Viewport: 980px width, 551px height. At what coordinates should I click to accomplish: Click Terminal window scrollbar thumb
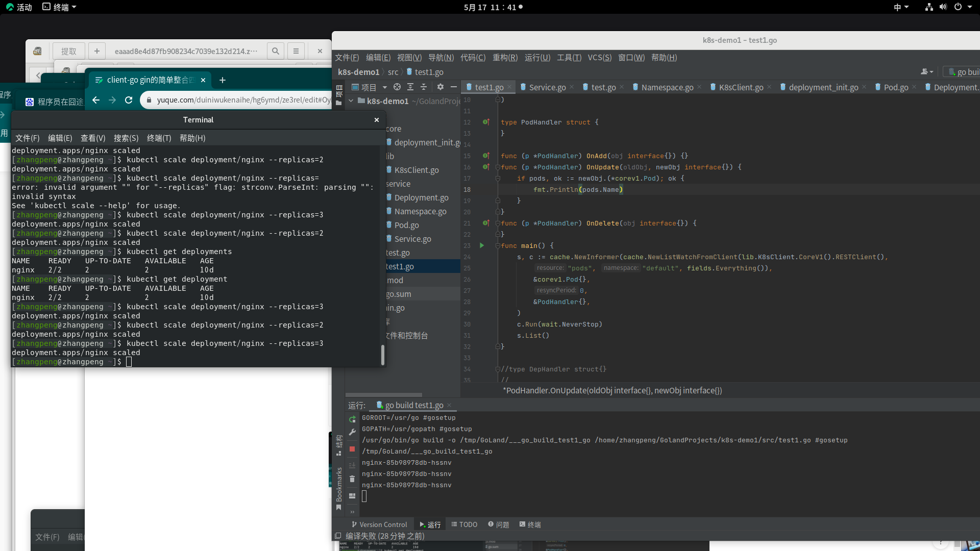coord(383,355)
